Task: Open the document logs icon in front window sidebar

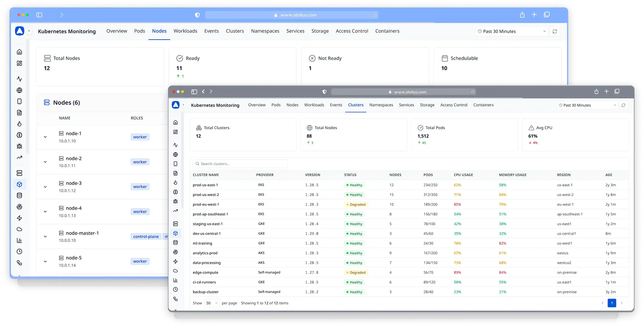Action: (175, 173)
